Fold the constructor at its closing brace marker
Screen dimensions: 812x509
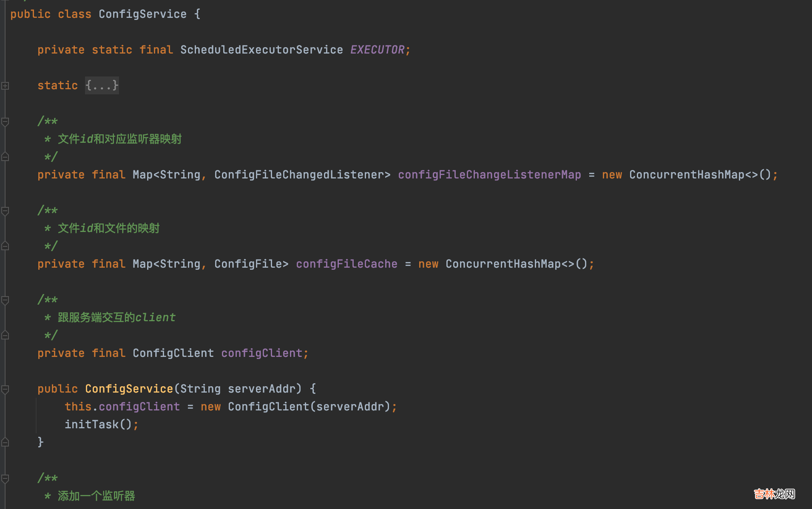tap(5, 442)
